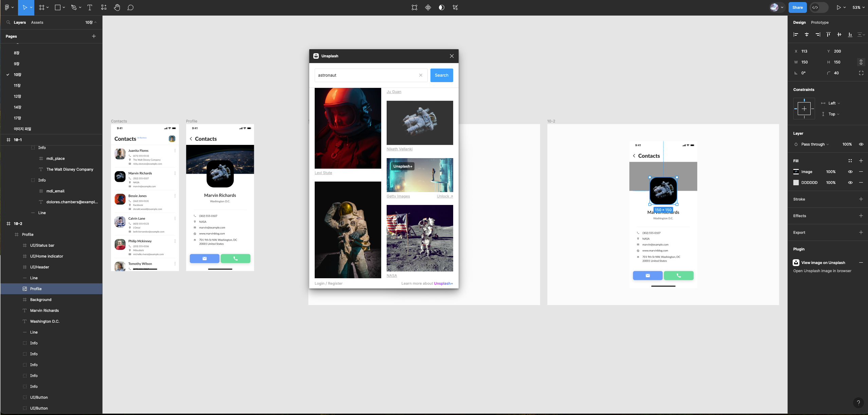The height and width of the screenshot is (415, 868).
Task: Click the Search button in Unsplash
Action: (441, 75)
